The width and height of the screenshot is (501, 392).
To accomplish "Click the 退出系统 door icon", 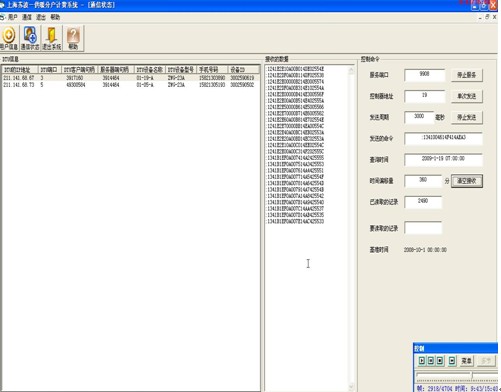I will pyautogui.click(x=51, y=38).
